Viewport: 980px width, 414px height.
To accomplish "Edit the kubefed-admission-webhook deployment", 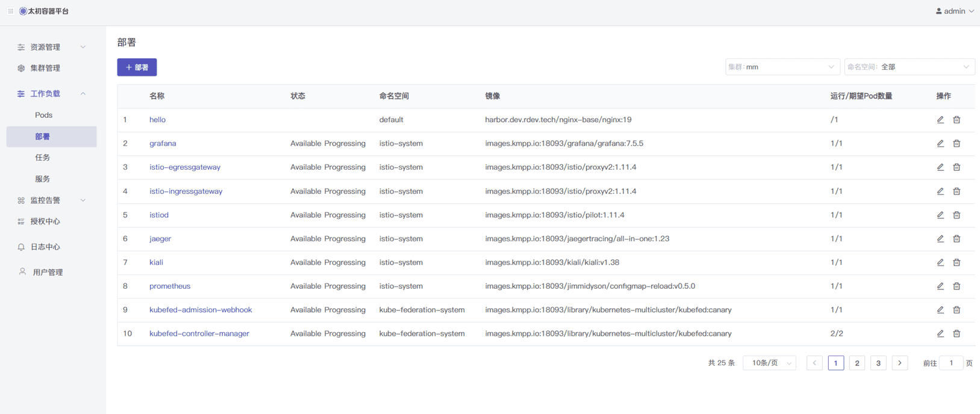I will pos(940,310).
